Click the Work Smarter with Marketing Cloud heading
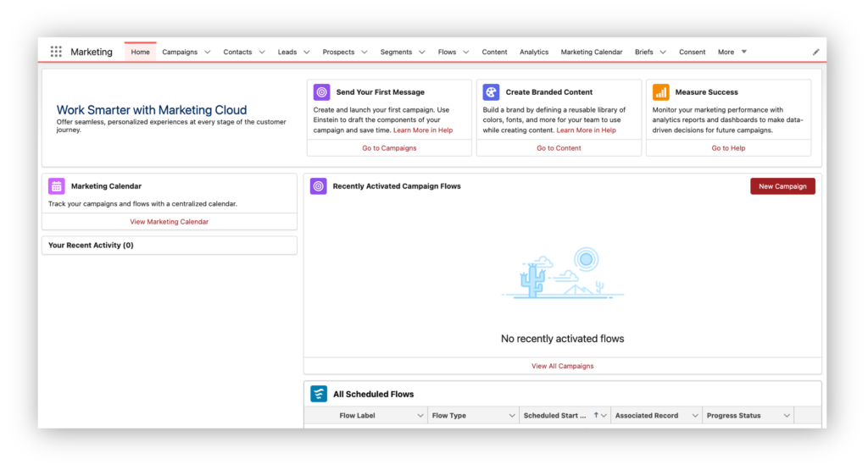The height and width of the screenshot is (470, 868). (x=152, y=110)
